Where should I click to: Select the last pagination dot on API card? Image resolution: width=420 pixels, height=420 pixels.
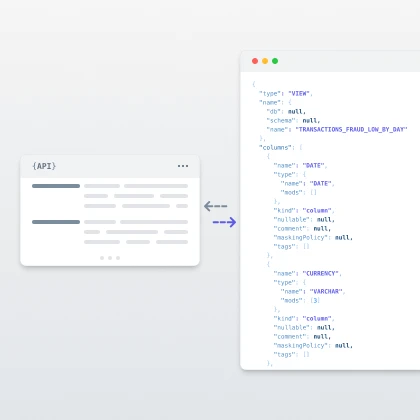pos(118,258)
